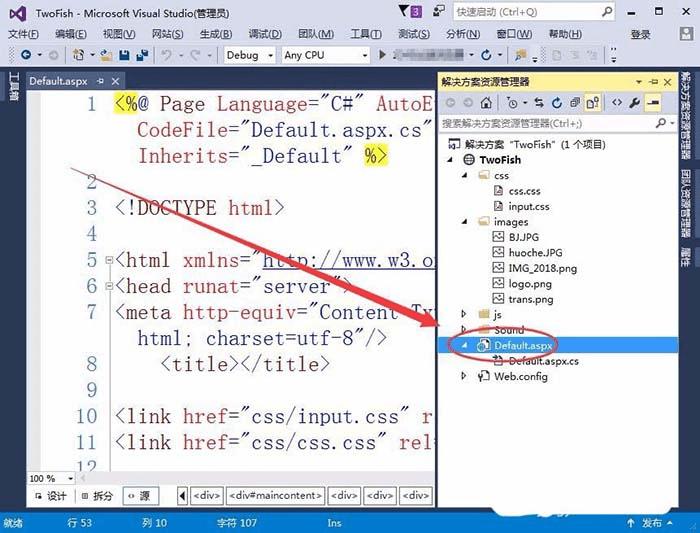The height and width of the screenshot is (533, 700).
Task: Open the 文件(F) menu
Action: point(23,34)
